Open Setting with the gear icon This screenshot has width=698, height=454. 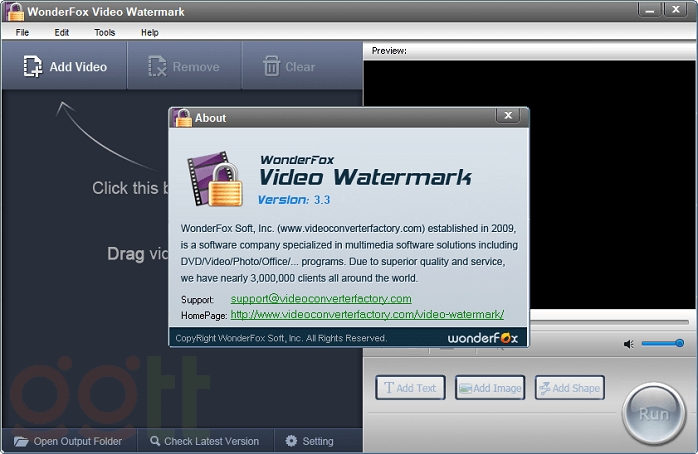(309, 441)
